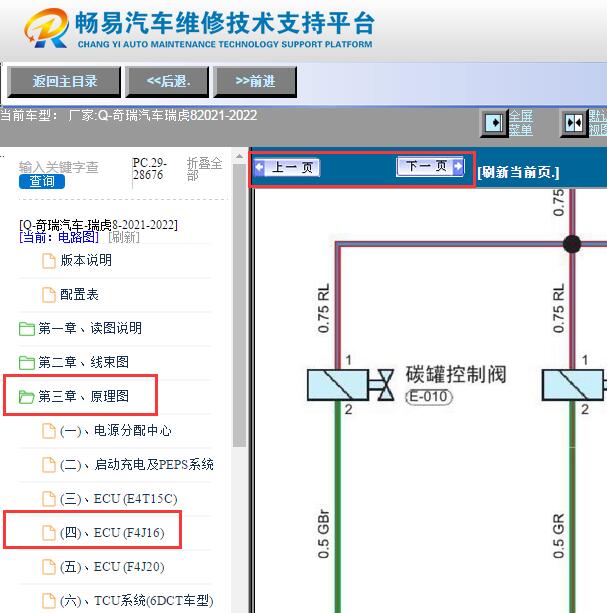Focus the 输入关键字查 search field

point(59,167)
